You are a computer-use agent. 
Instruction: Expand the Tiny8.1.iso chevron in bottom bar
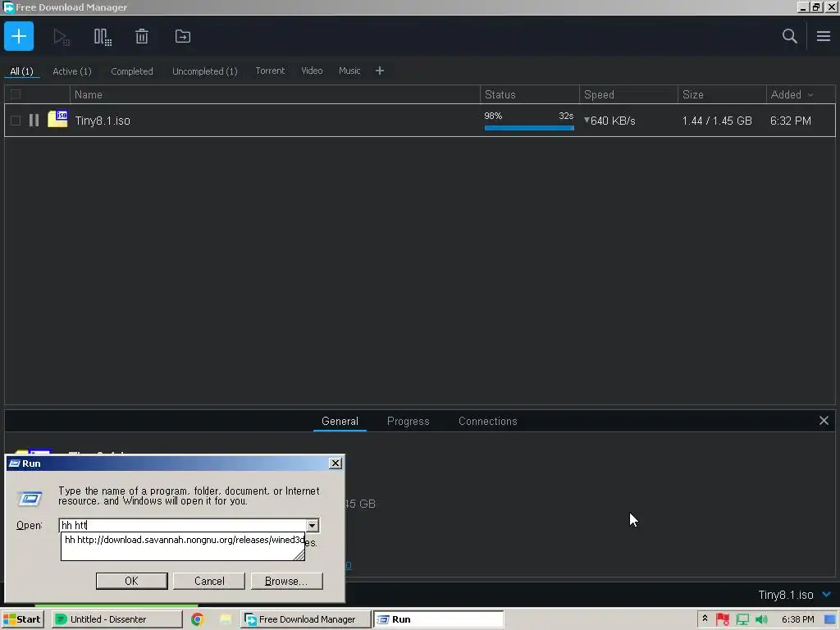(827, 594)
